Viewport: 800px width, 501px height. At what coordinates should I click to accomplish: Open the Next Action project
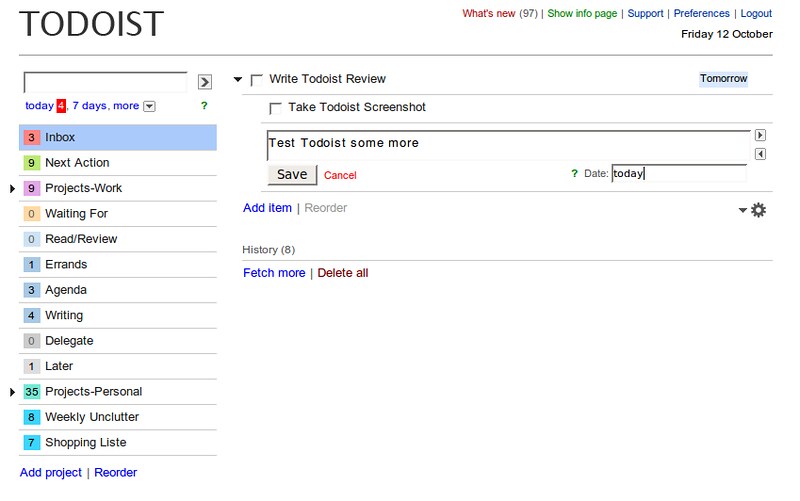pos(77,163)
